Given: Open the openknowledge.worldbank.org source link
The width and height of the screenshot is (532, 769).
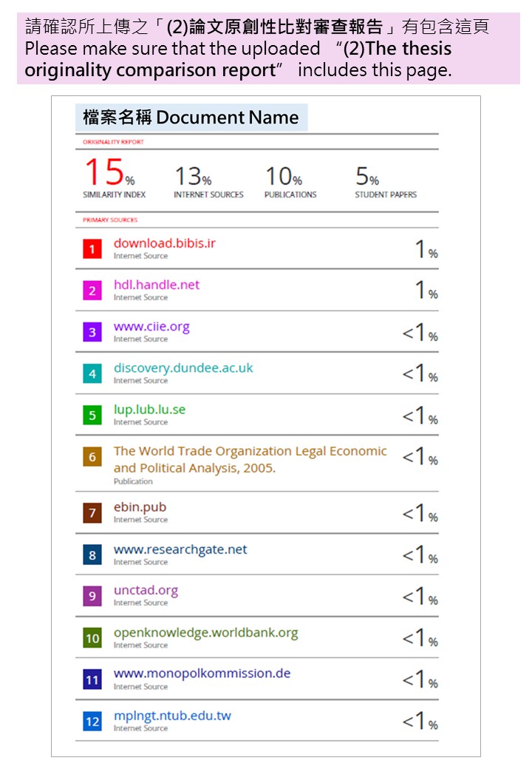Looking at the screenshot, I should tap(205, 633).
